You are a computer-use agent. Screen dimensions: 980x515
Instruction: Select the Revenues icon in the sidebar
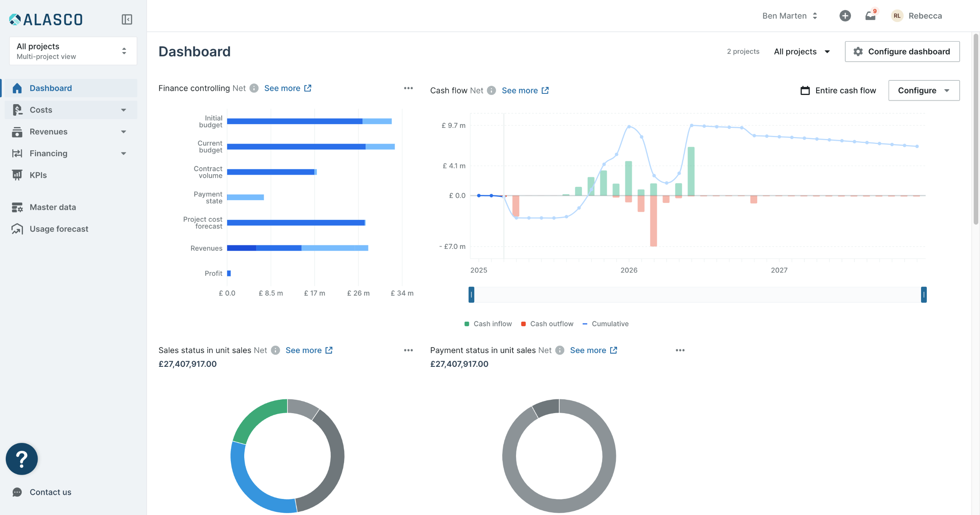pyautogui.click(x=17, y=131)
